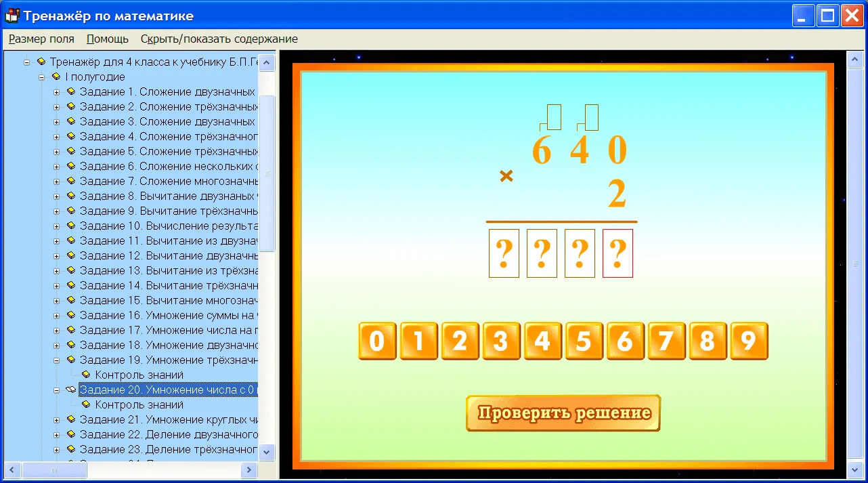Image resolution: width=868 pixels, height=483 pixels.
Task: Toggle Скрыть/показать содержание
Action: click(x=219, y=39)
